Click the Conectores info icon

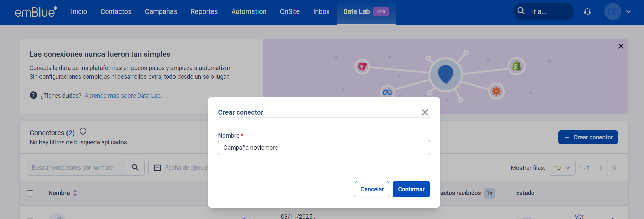[x=83, y=131]
